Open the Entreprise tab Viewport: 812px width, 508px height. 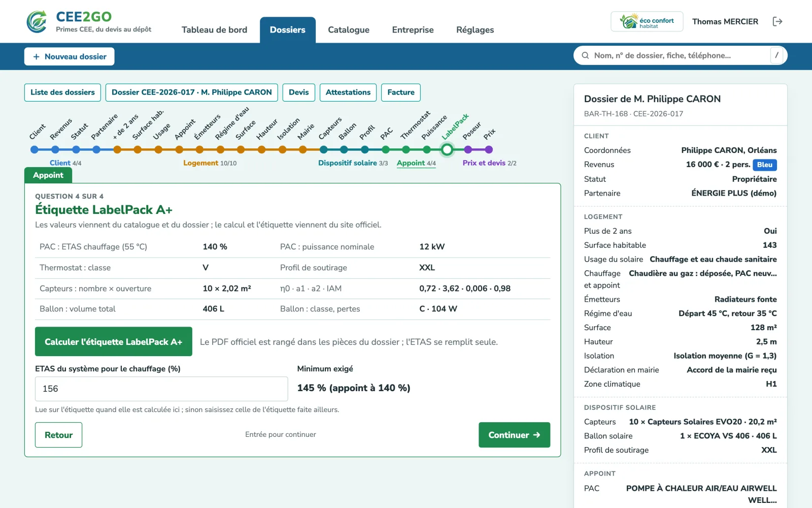pos(413,29)
